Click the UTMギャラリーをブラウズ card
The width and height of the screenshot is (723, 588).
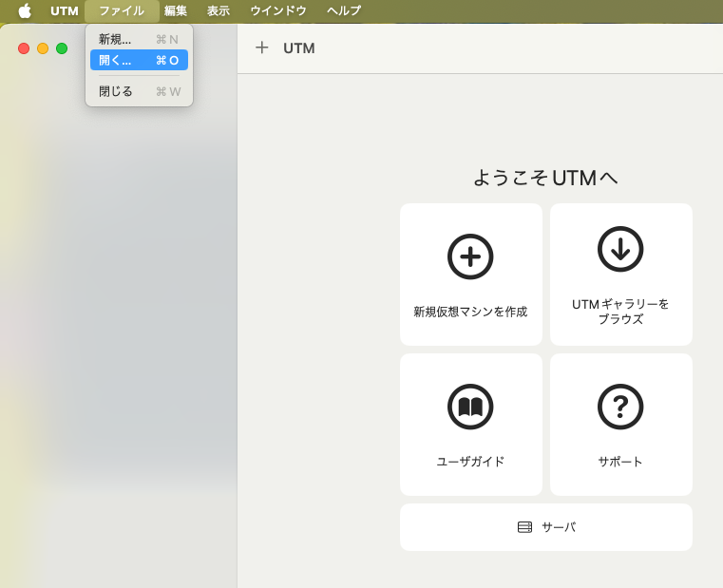coord(621,275)
